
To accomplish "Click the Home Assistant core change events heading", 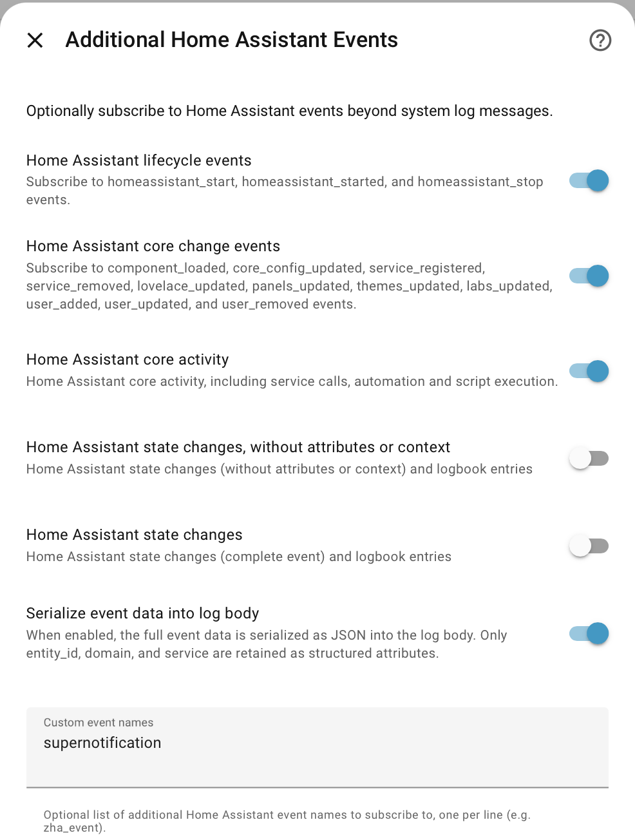I will pyautogui.click(x=153, y=246).
